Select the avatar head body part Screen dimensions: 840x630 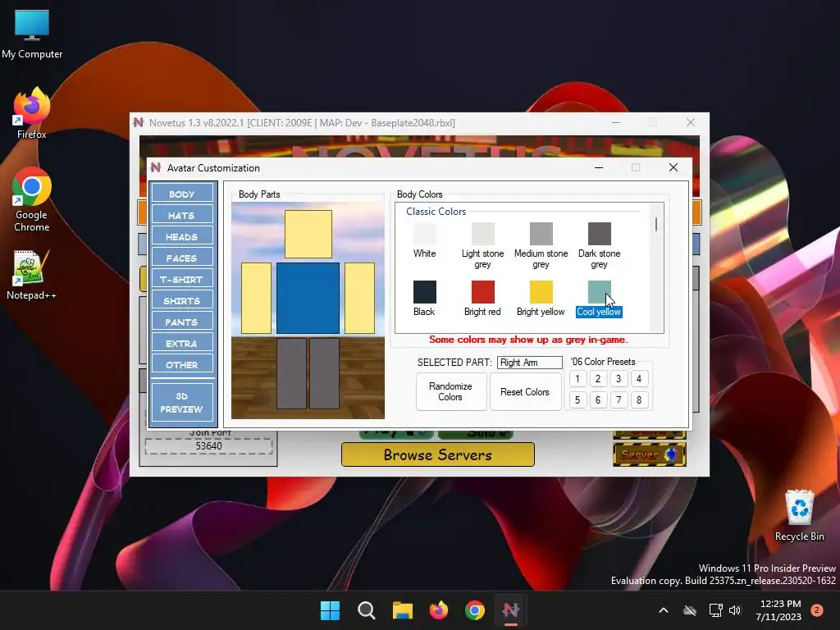point(308,234)
